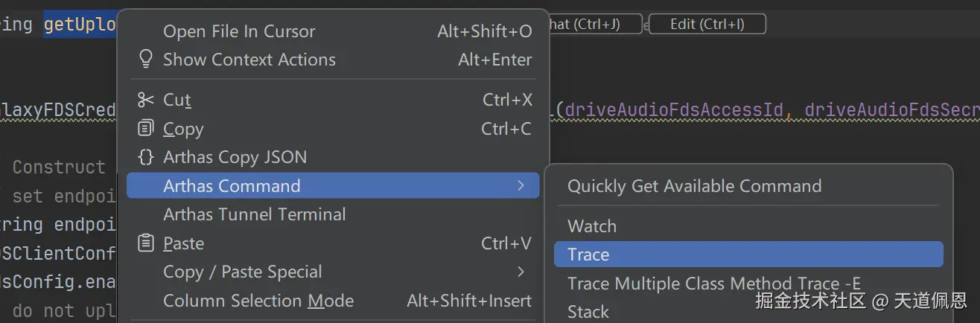Click the Paste clipboard icon

click(146, 243)
